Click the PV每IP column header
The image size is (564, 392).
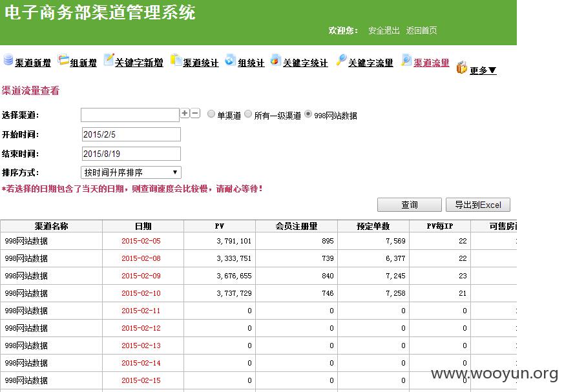[439, 226]
